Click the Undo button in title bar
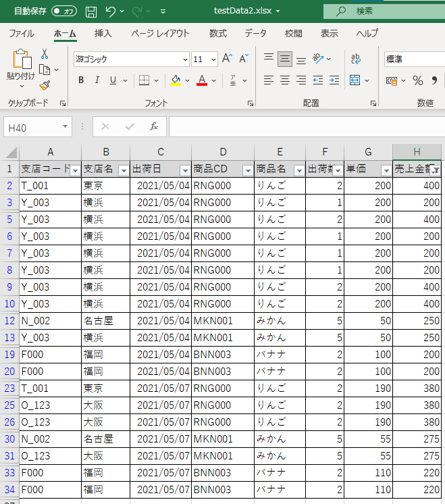Image resolution: width=445 pixels, height=504 pixels. [111, 11]
